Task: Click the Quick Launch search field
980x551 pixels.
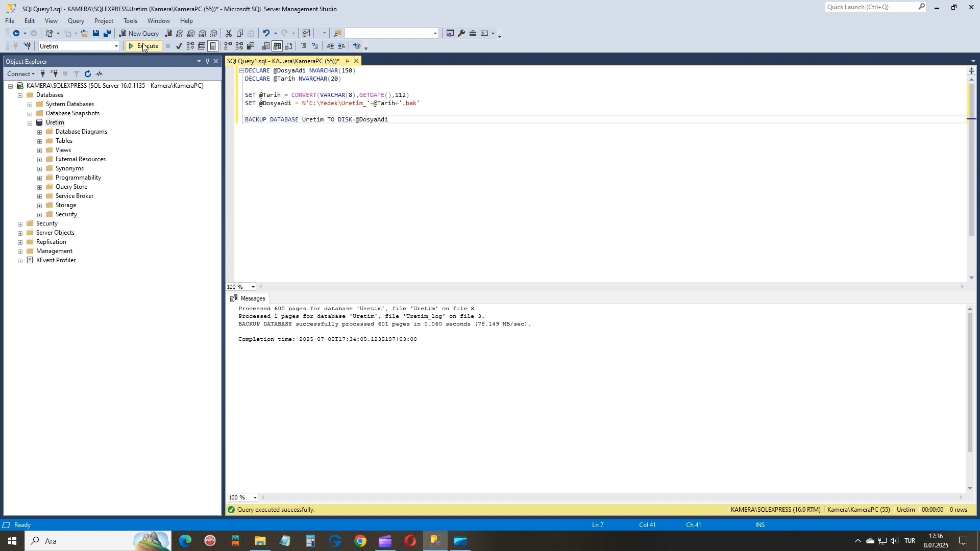Action: click(871, 7)
